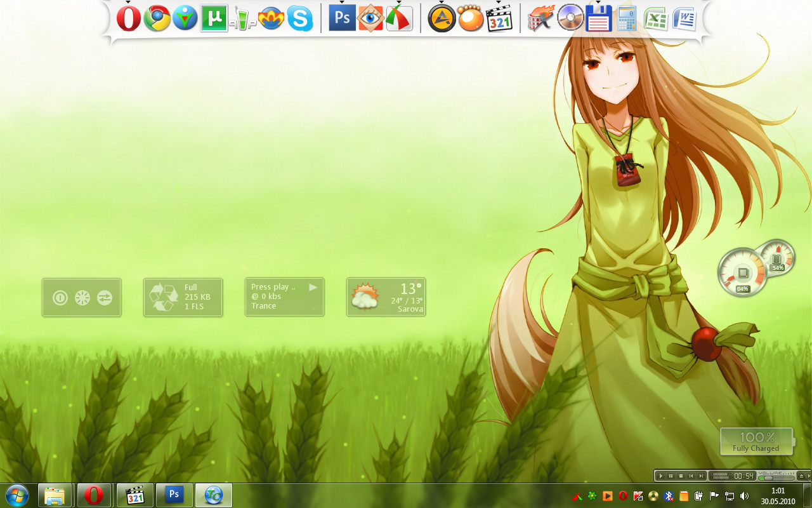Click the sun-shaped icon in system widget

(82, 297)
